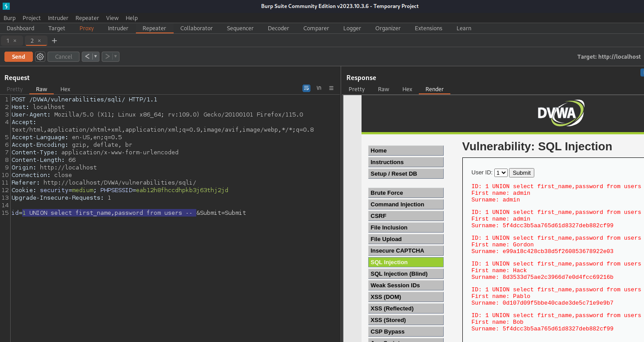Open the forward history dropdown arrow
The image size is (644, 342).
115,56
